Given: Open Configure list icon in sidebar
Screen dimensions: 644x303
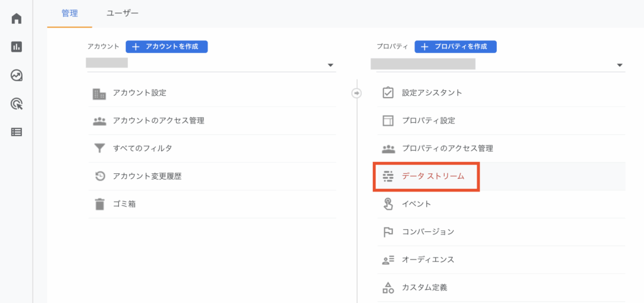Looking at the screenshot, I should pyautogui.click(x=16, y=132).
